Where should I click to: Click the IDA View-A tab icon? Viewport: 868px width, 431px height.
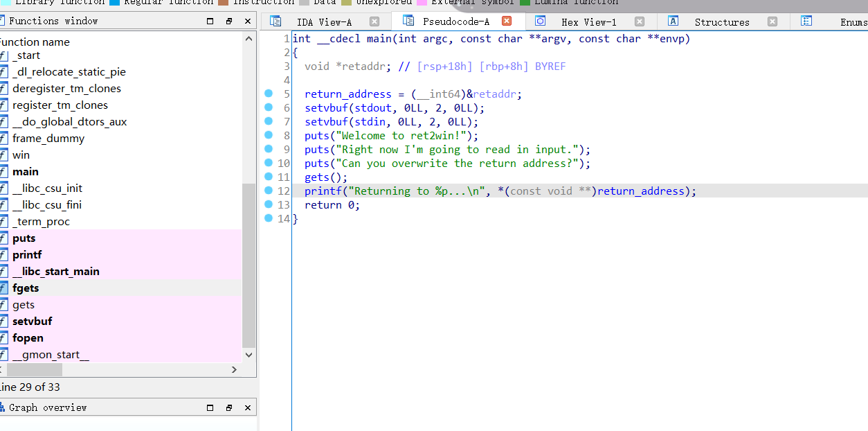pyautogui.click(x=275, y=21)
